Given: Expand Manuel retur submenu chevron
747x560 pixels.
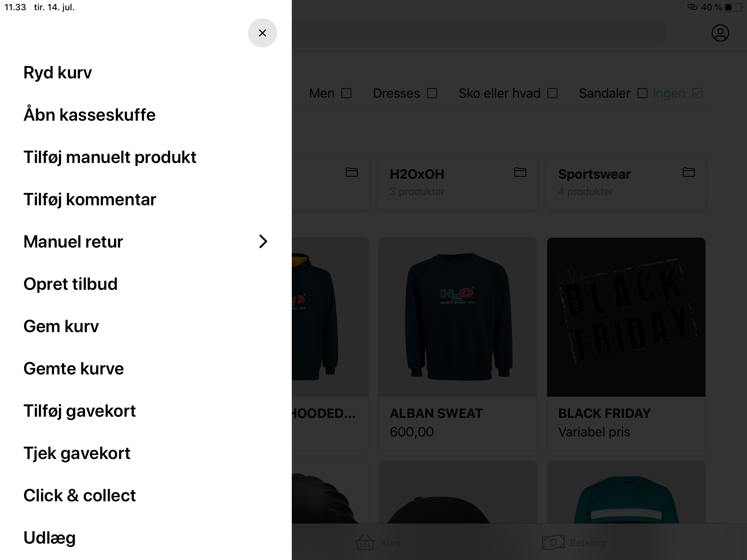Looking at the screenshot, I should coord(263,241).
